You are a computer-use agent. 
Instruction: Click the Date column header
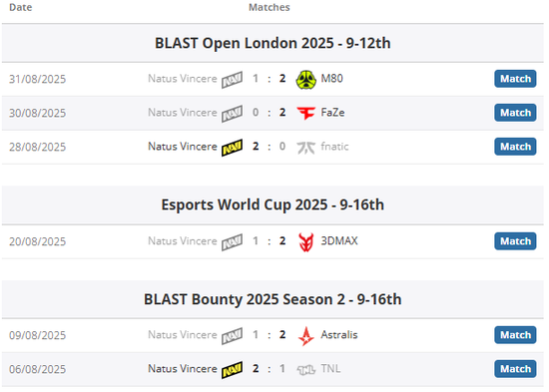click(x=21, y=7)
